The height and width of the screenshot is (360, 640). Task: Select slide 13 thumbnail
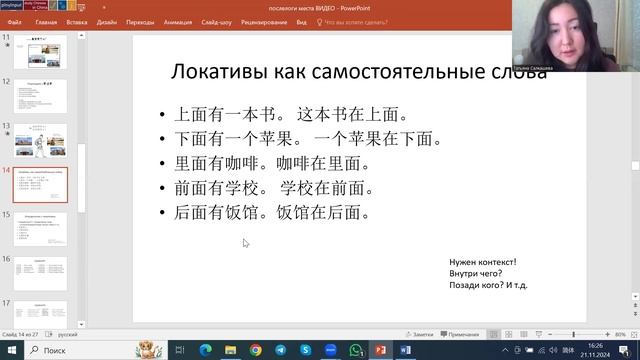tap(40, 141)
